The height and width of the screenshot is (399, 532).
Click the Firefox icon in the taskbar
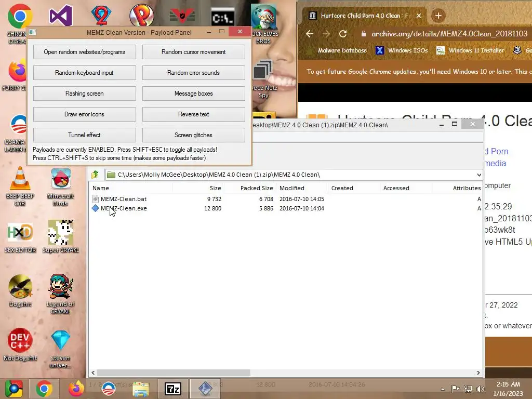click(x=76, y=389)
